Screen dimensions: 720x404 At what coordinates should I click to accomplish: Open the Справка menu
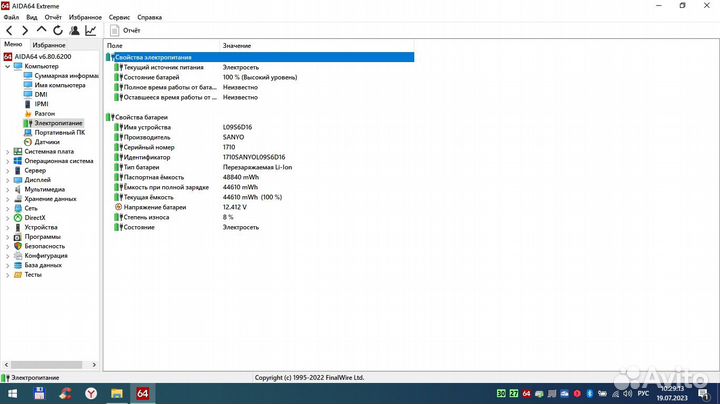pyautogui.click(x=149, y=17)
